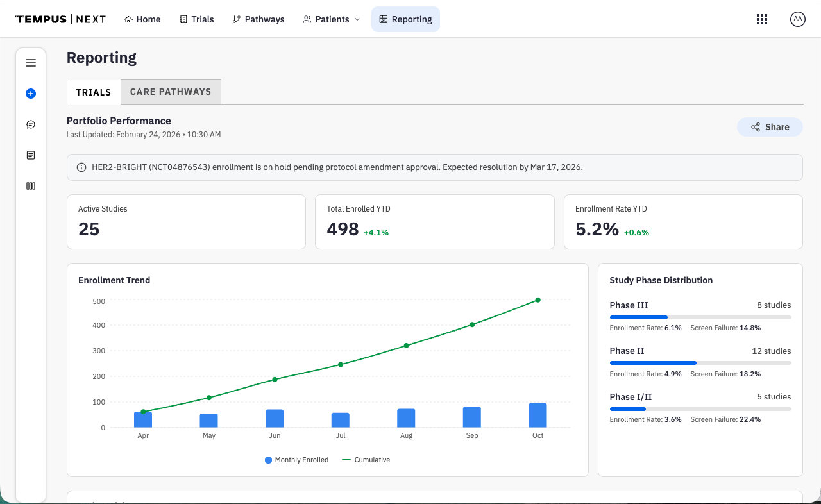Navigate to Pathways in the top bar
The width and height of the screenshot is (821, 504).
258,19
